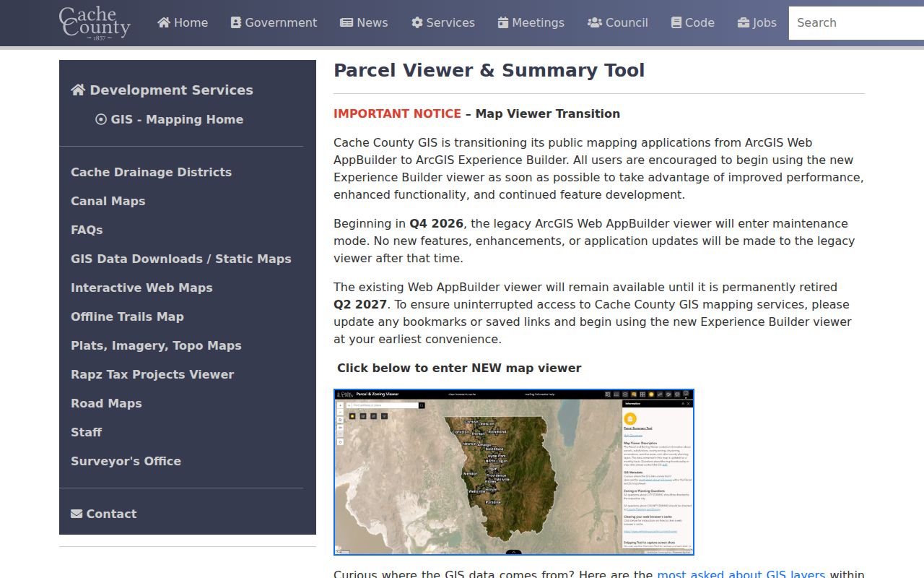
Task: Click 'Click below to enter NEW map viewer' text
Action: [459, 368]
